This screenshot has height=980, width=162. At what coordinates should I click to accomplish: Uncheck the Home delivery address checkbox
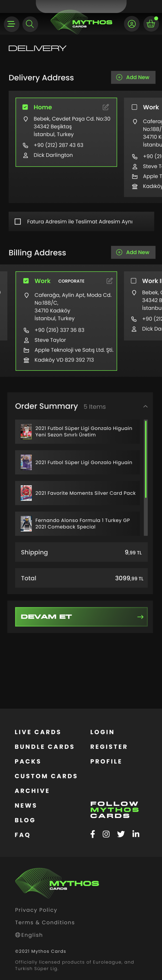coord(25,107)
